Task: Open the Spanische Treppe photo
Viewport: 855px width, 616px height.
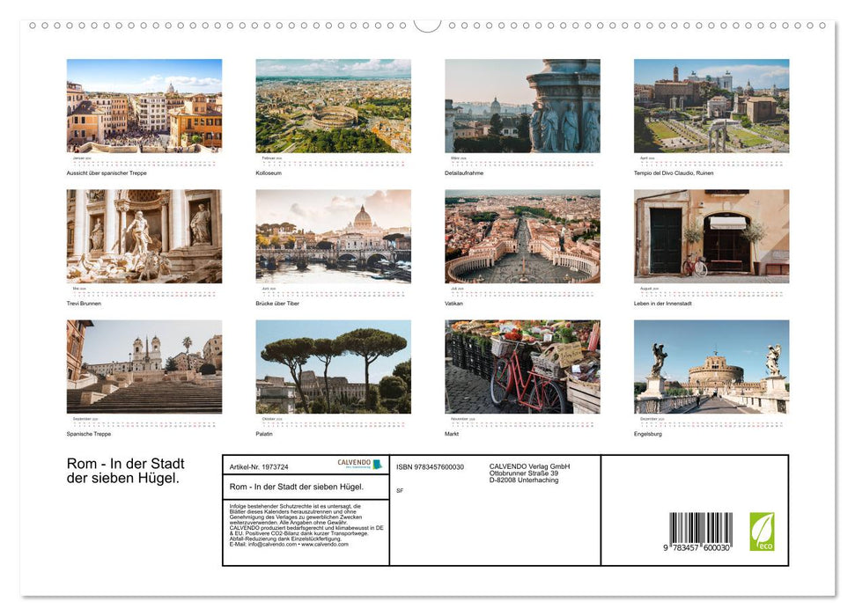Action: (x=144, y=366)
